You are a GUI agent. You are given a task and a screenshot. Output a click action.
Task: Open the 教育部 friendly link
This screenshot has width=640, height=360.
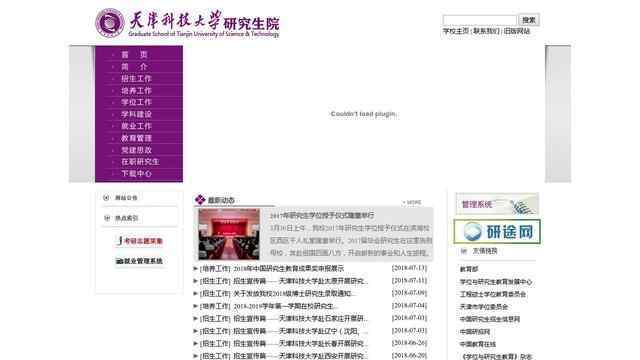(469, 269)
